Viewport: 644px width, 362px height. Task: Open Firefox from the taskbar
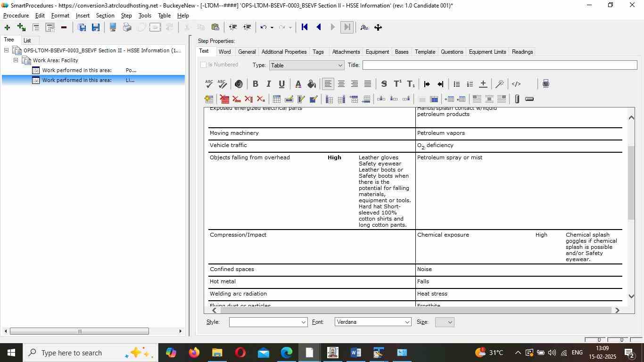coord(194,353)
